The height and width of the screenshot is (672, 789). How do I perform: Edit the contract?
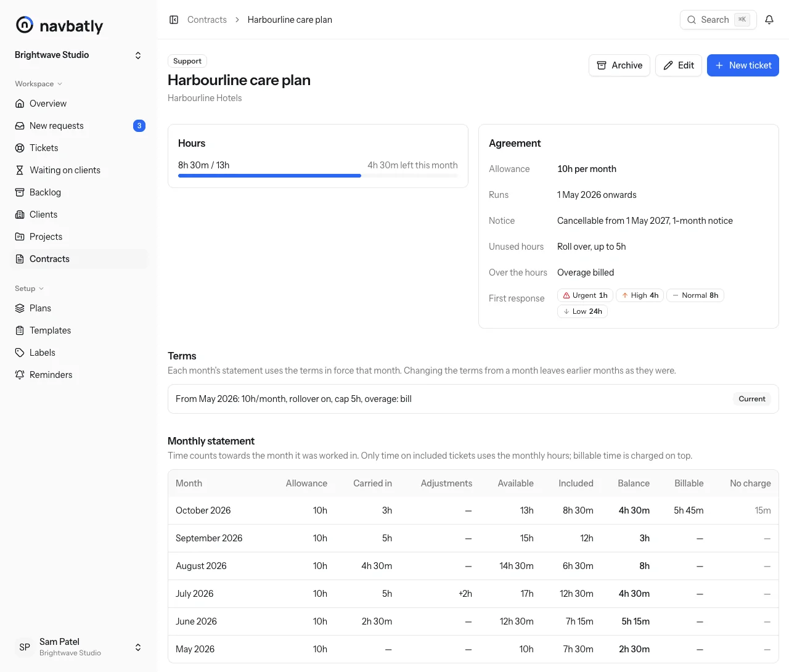point(679,65)
